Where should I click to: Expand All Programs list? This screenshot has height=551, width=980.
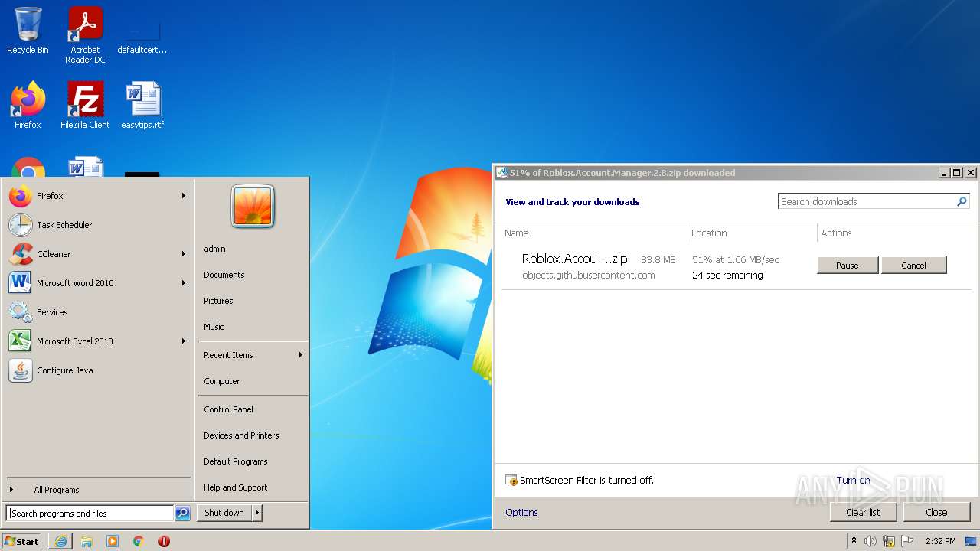(x=98, y=490)
